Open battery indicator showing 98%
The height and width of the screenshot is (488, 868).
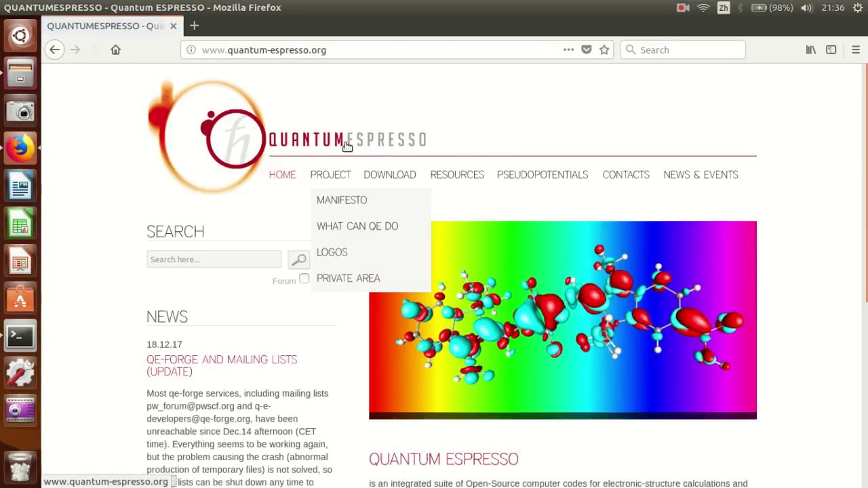772,7
